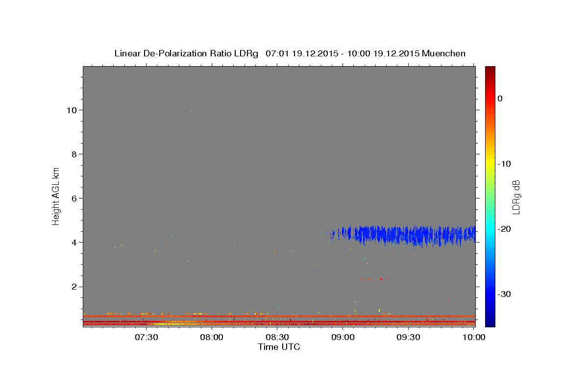Click the orange-red band above ground level
588x392 pixels.
click(279, 316)
